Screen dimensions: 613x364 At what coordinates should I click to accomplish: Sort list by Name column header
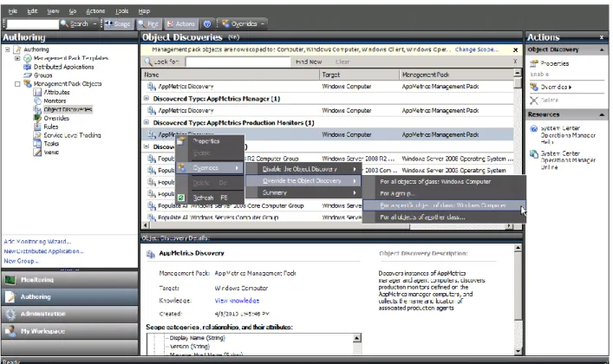(x=231, y=75)
